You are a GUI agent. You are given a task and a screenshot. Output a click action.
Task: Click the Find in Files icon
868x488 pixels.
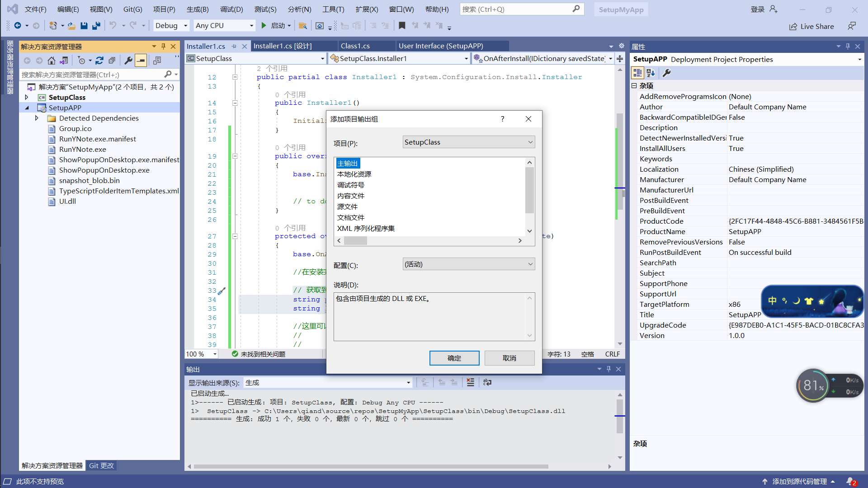click(303, 26)
